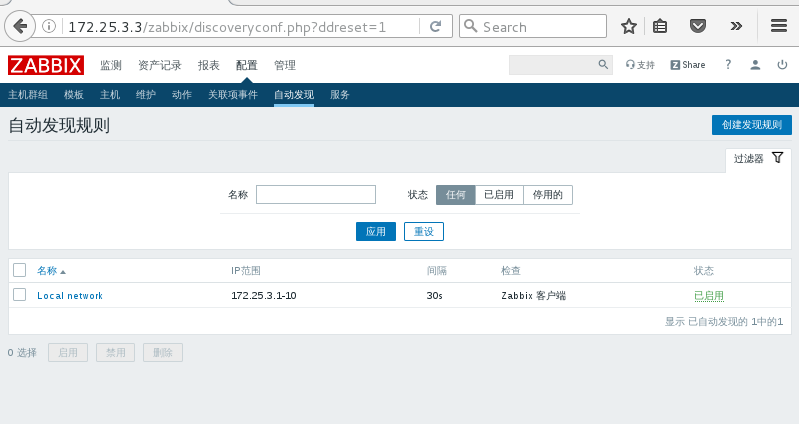Image resolution: width=799 pixels, height=424 pixels.
Task: Open the ZABBIX logo home link
Action: click(46, 65)
